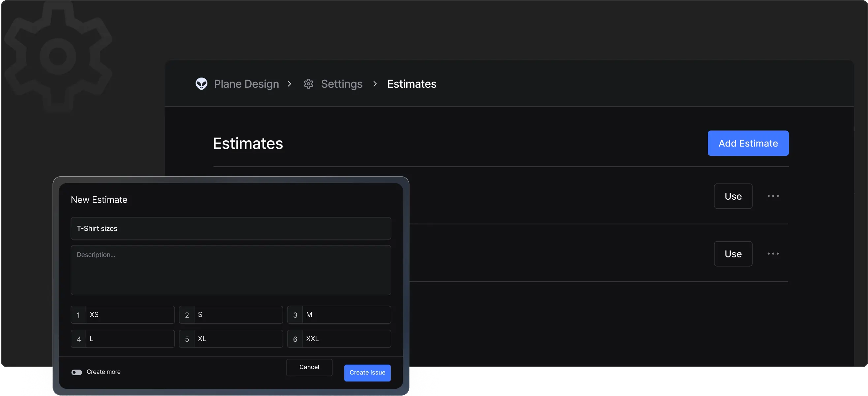Screen dimensions: 868x396
Task: Click the large background gear icon
Action: 58,56
